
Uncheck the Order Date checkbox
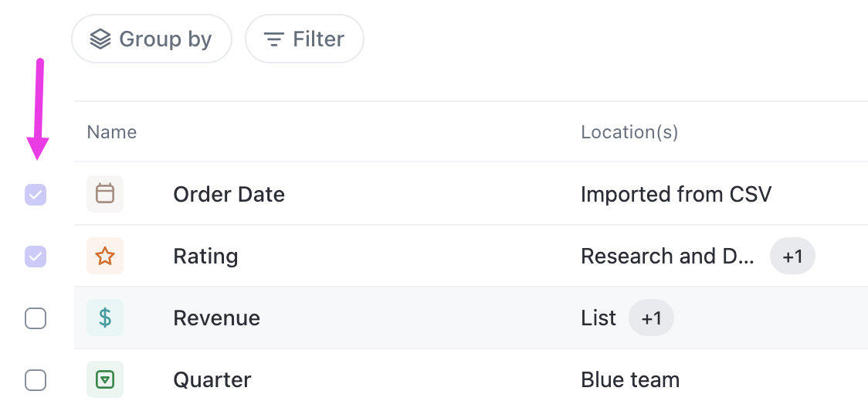(36, 195)
